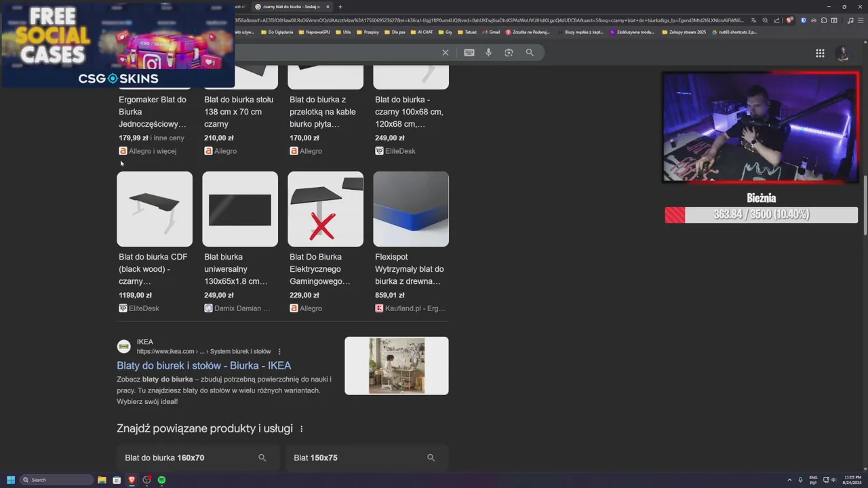Click the CSGOSkins free social cases banner
868x488 pixels.
(x=118, y=44)
